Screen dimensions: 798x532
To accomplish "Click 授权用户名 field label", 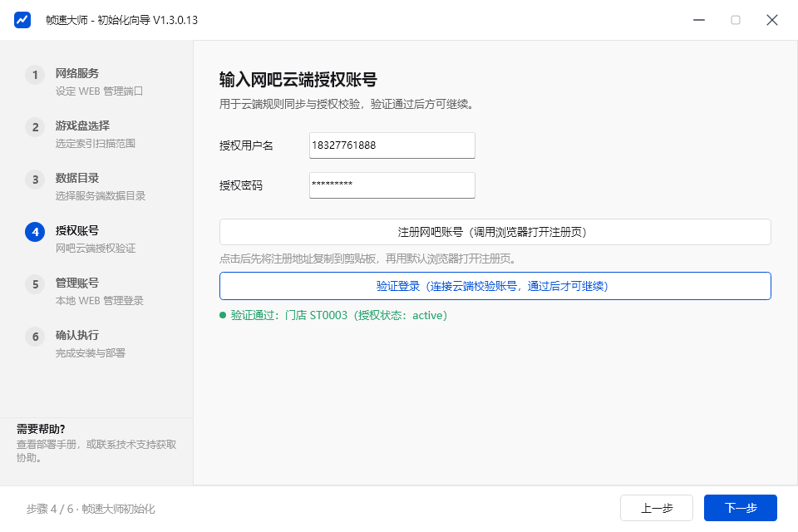I will click(246, 145).
